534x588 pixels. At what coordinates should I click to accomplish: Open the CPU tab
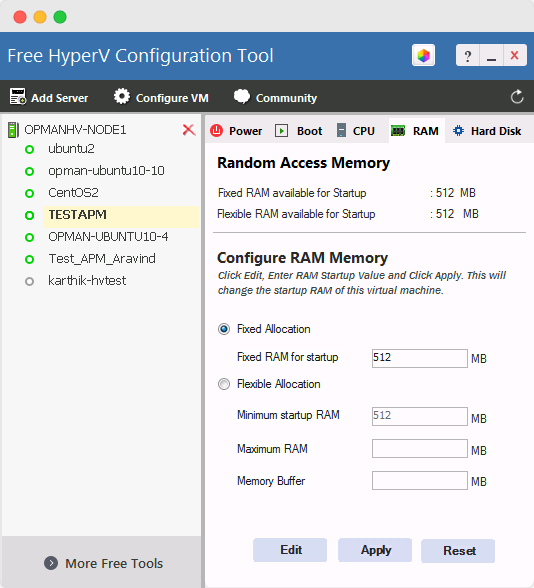pyautogui.click(x=356, y=131)
